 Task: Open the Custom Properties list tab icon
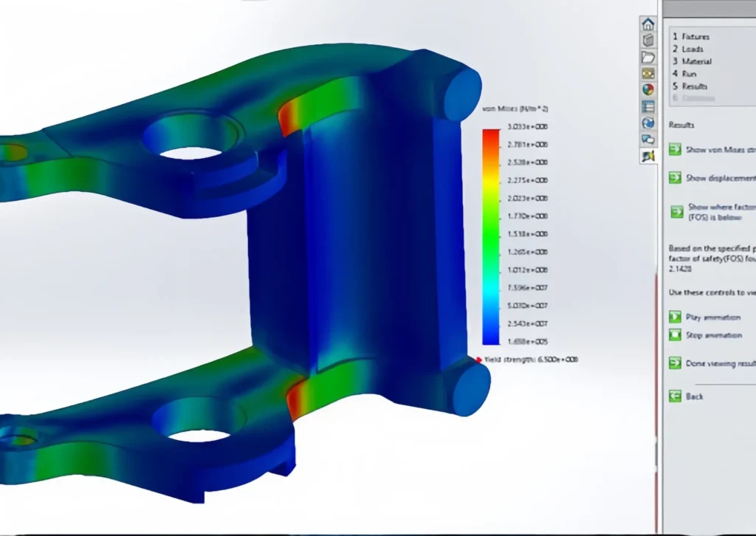[647, 106]
